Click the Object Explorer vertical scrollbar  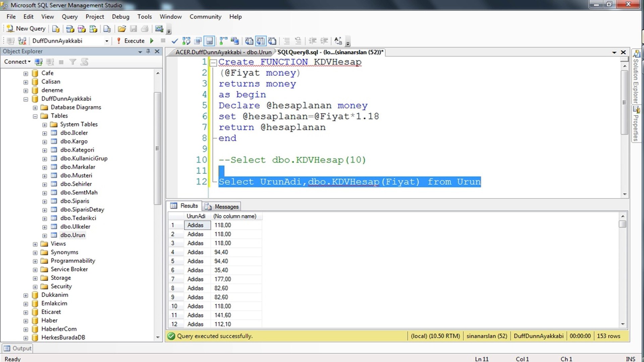pyautogui.click(x=157, y=148)
